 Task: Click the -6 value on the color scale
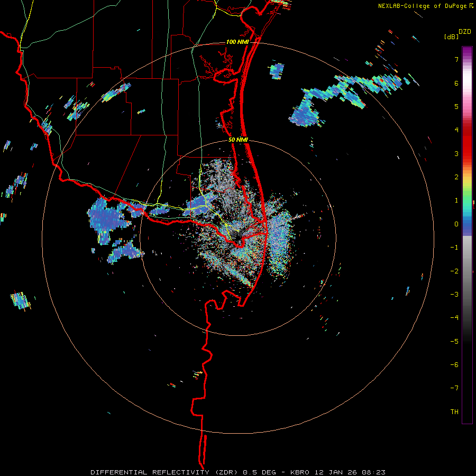coord(454,365)
